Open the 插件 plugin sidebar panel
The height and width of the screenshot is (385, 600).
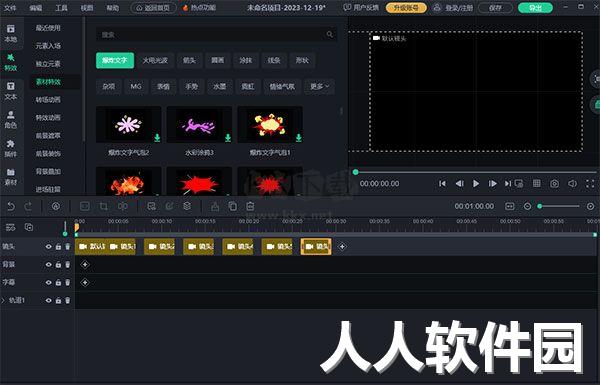point(11,148)
